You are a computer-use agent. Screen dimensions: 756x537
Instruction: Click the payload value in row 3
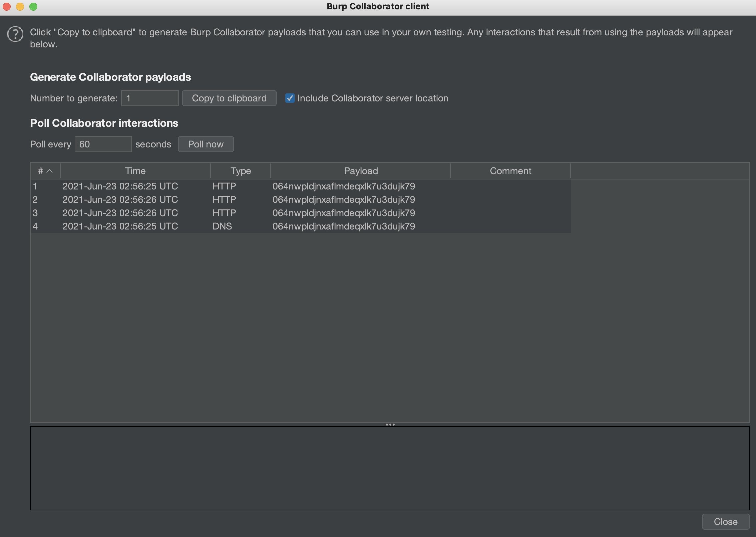pos(344,213)
